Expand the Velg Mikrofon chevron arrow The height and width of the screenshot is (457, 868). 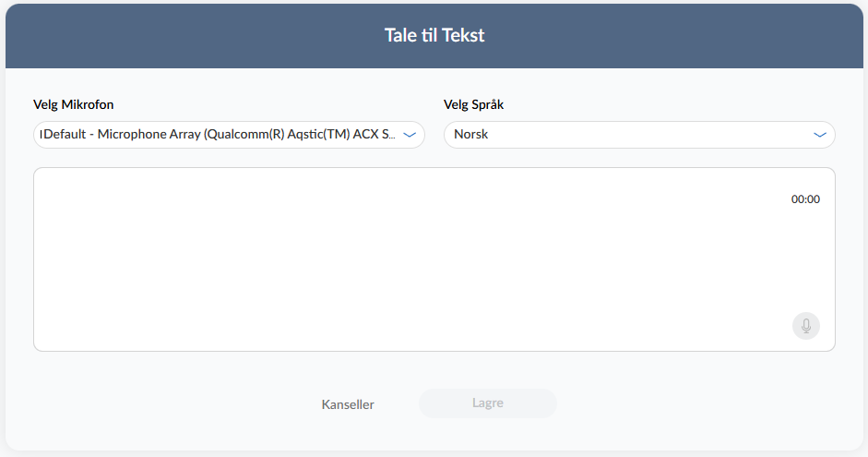pyautogui.click(x=410, y=135)
